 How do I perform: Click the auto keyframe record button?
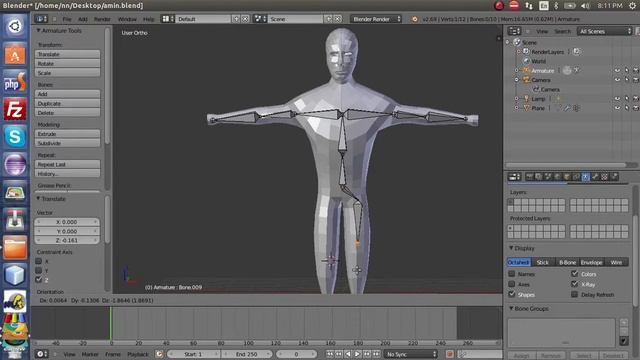450,354
